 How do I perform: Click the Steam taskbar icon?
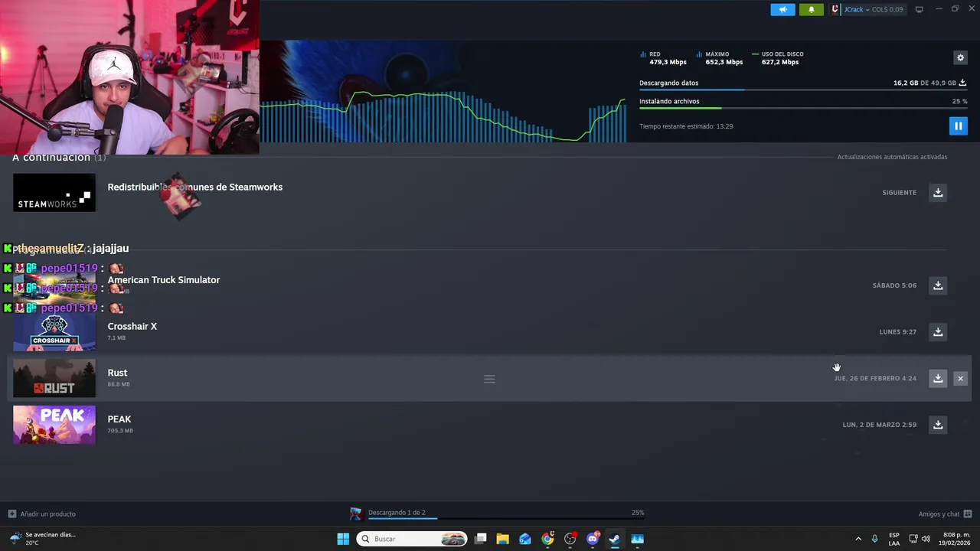[x=615, y=539]
